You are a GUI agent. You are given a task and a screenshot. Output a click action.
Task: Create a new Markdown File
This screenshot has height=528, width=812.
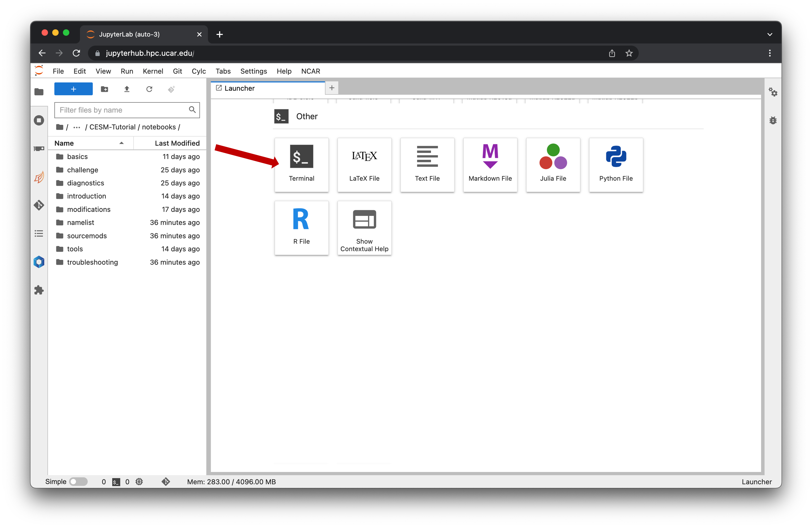[490, 165]
